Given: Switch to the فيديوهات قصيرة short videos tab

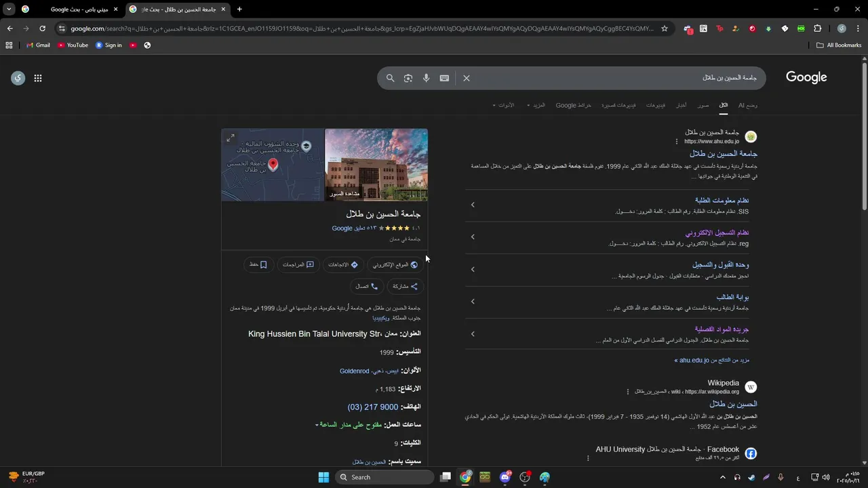Looking at the screenshot, I should click(619, 105).
